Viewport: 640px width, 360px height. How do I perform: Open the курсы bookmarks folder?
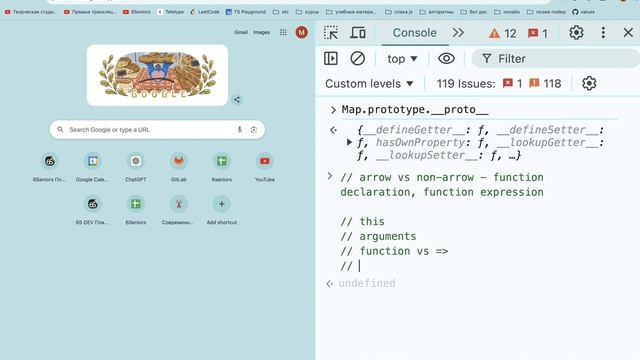(307, 12)
